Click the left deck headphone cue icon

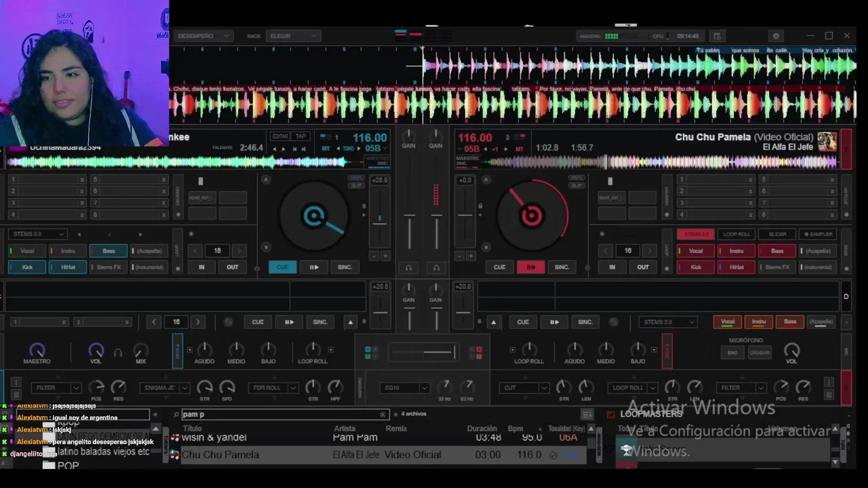coord(409,268)
